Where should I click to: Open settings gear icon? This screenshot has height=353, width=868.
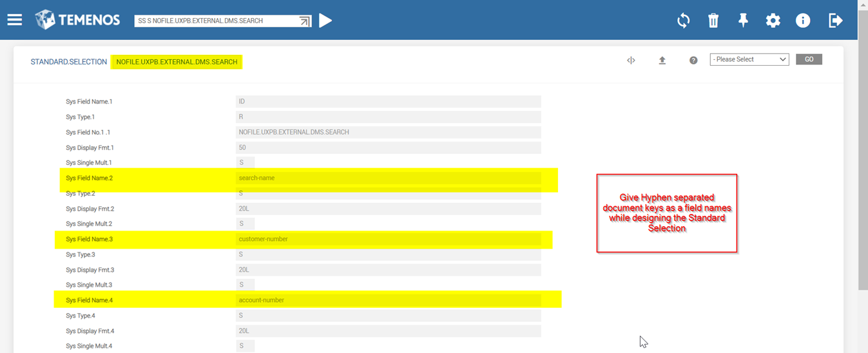click(773, 21)
